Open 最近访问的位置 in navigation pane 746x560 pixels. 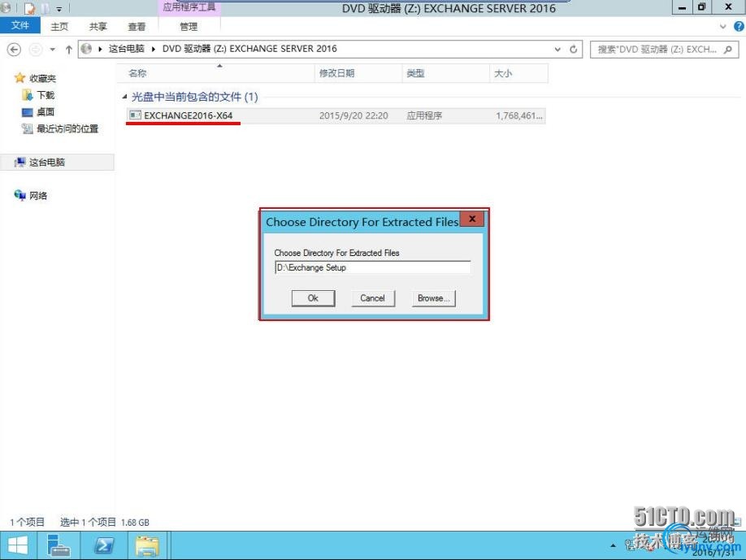point(67,128)
